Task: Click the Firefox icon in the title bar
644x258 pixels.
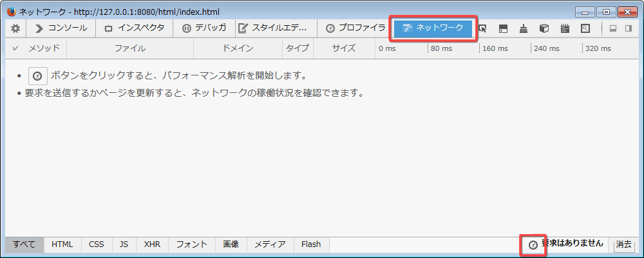Action: 12,12
